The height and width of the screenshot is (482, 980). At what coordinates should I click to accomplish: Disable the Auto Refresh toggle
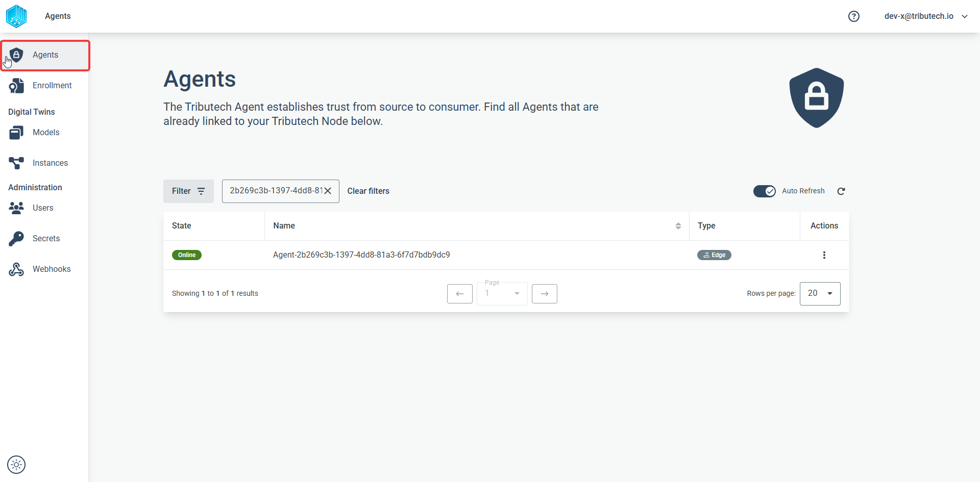(765, 191)
